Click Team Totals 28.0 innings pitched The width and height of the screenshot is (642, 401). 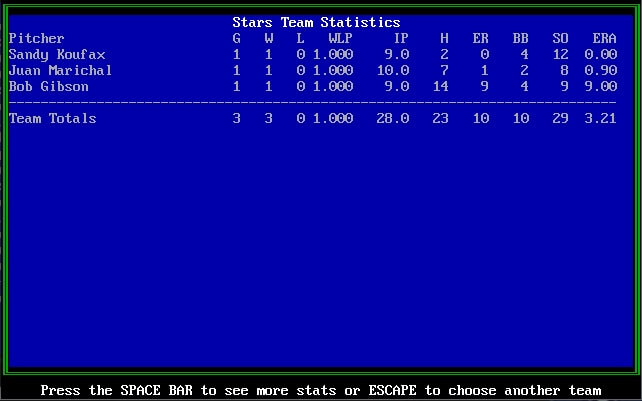pos(393,118)
